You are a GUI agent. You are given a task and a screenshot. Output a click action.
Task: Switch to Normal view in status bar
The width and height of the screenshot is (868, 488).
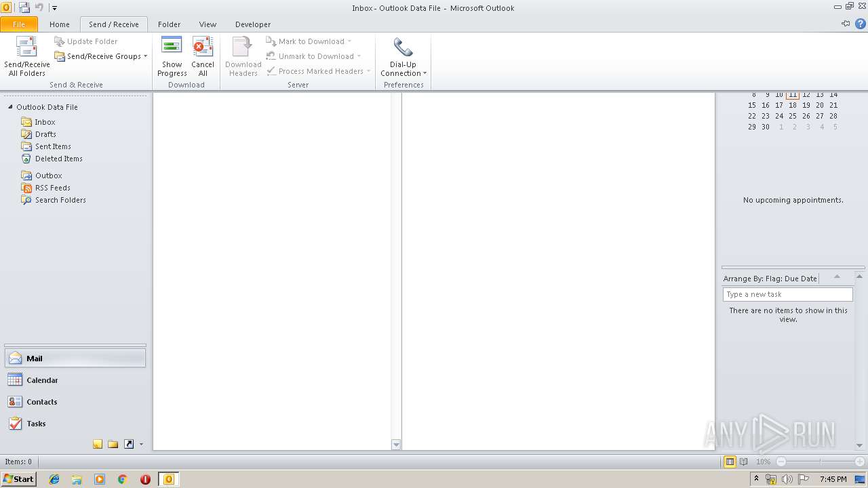point(730,462)
